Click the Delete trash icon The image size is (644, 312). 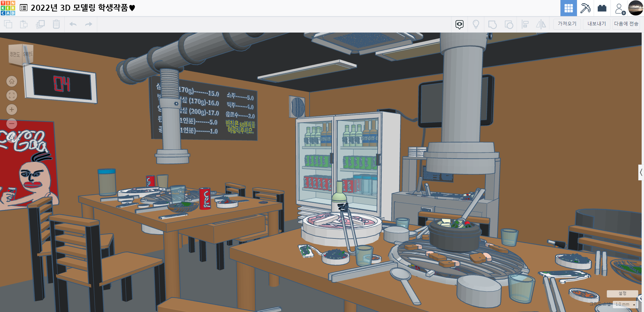(56, 24)
